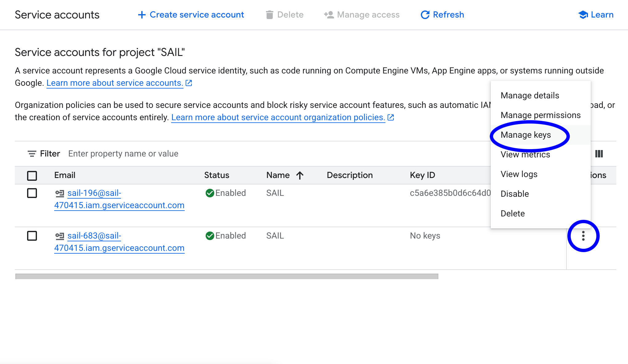This screenshot has width=628, height=364.
Task: Open the column display options icon
Action: (x=599, y=153)
